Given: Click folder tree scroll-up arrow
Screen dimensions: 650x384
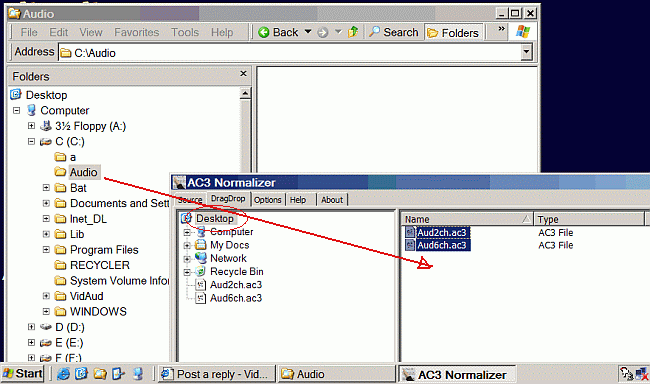Looking at the screenshot, I should click(x=245, y=93).
